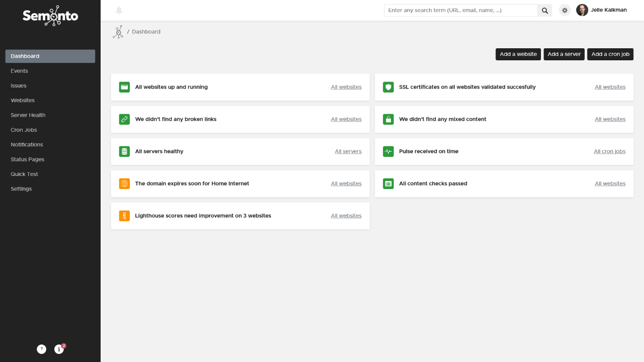Open Status Pages in the sidebar
This screenshot has width=644, height=362.
50,159
